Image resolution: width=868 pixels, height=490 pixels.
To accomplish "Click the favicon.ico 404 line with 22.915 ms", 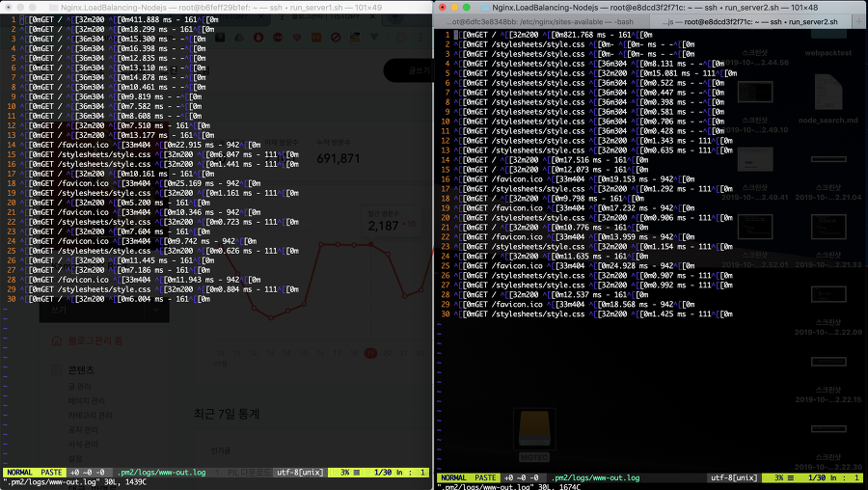I will [x=140, y=145].
